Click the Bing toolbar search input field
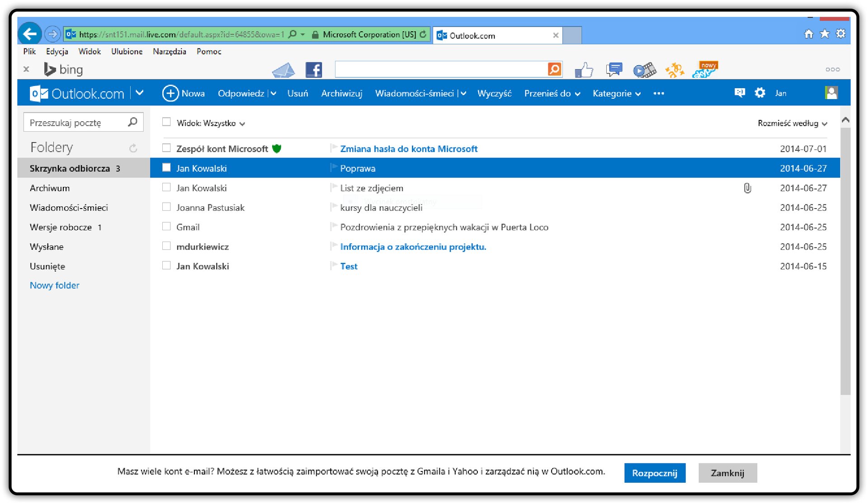 coord(441,69)
